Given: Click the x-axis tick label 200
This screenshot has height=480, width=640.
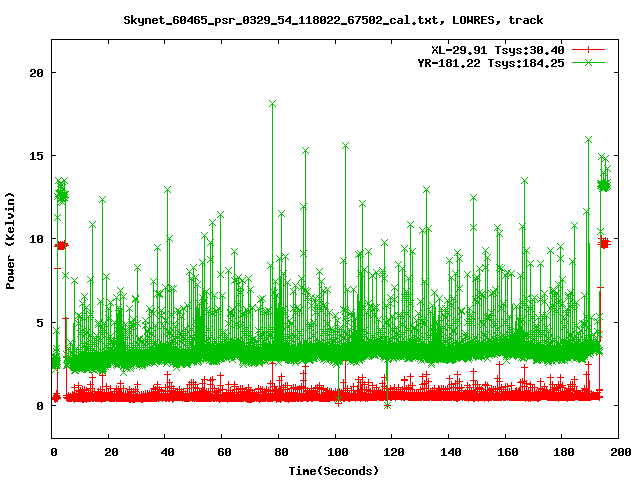Looking at the screenshot, I should (x=621, y=452).
